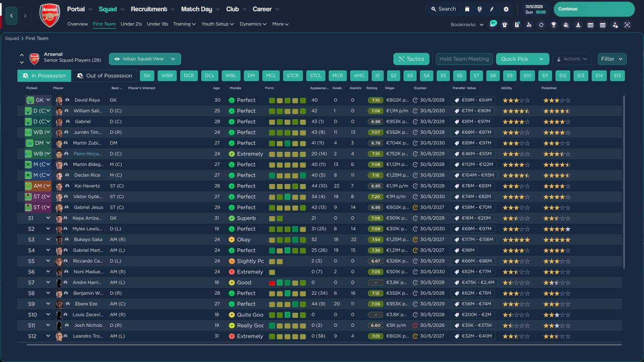Click the Search field in top bar
The width and height of the screenshot is (644, 362).
coord(443,9)
